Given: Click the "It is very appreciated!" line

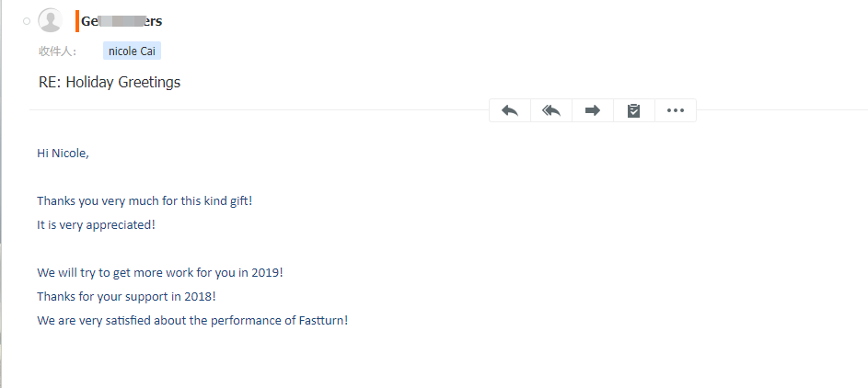Looking at the screenshot, I should [x=96, y=224].
